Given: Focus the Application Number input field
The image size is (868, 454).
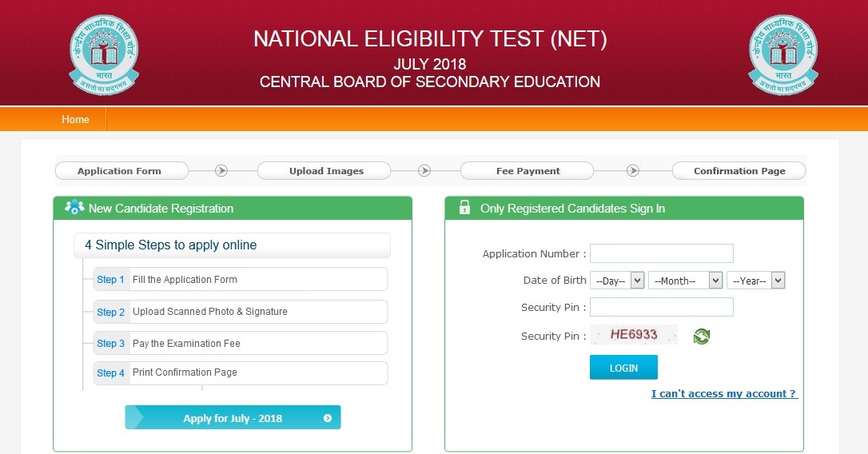Looking at the screenshot, I should (x=662, y=253).
